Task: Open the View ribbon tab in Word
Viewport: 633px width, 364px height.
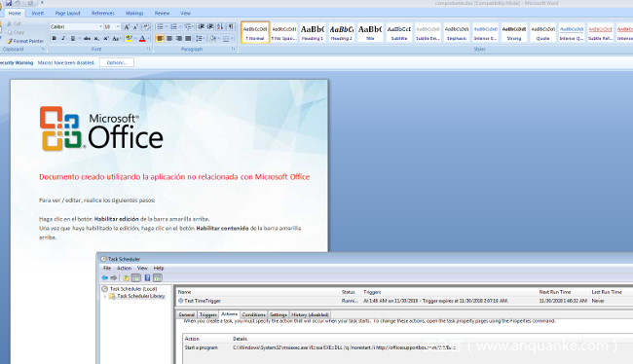Action: (185, 14)
